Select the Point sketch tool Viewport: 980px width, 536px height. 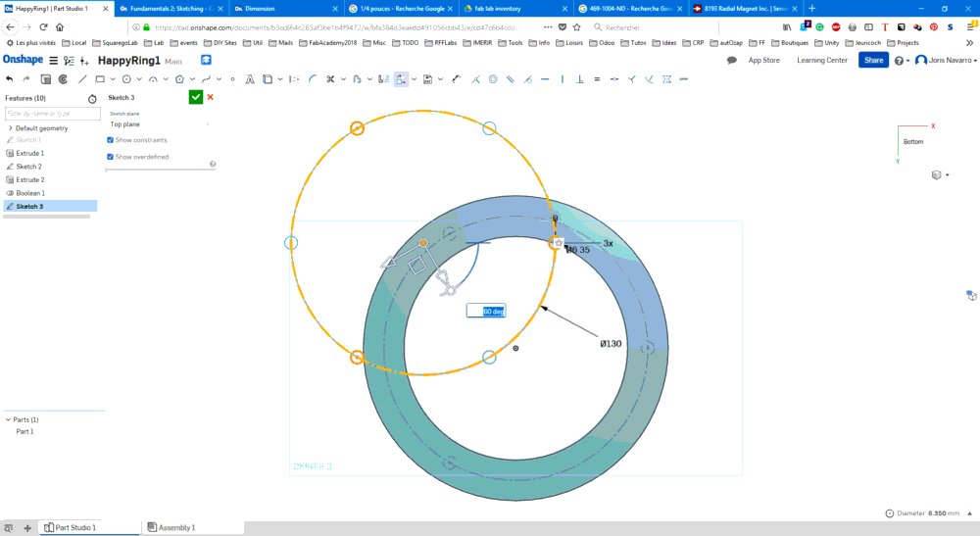point(232,79)
